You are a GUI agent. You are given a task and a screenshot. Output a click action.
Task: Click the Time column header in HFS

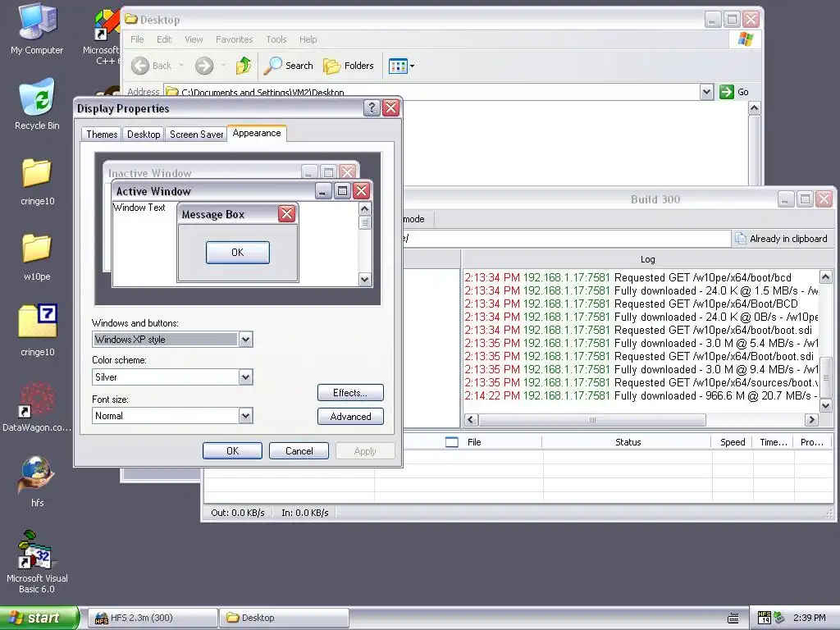[x=774, y=442]
